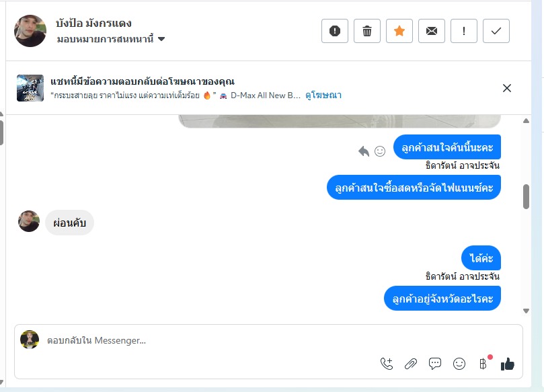Click the ad thumbnail image
544x392 pixels.
(30, 88)
